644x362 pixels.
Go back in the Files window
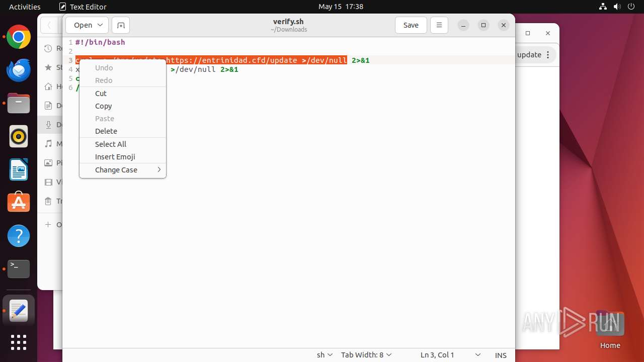coord(49,25)
